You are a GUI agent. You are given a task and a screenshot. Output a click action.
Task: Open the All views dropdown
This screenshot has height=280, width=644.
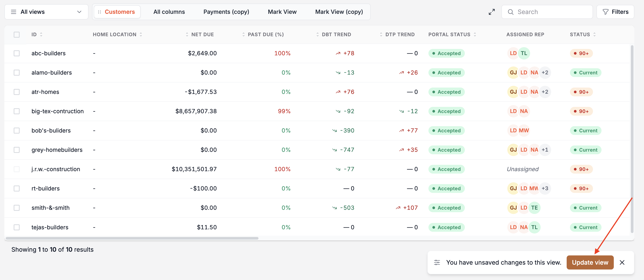click(x=46, y=12)
